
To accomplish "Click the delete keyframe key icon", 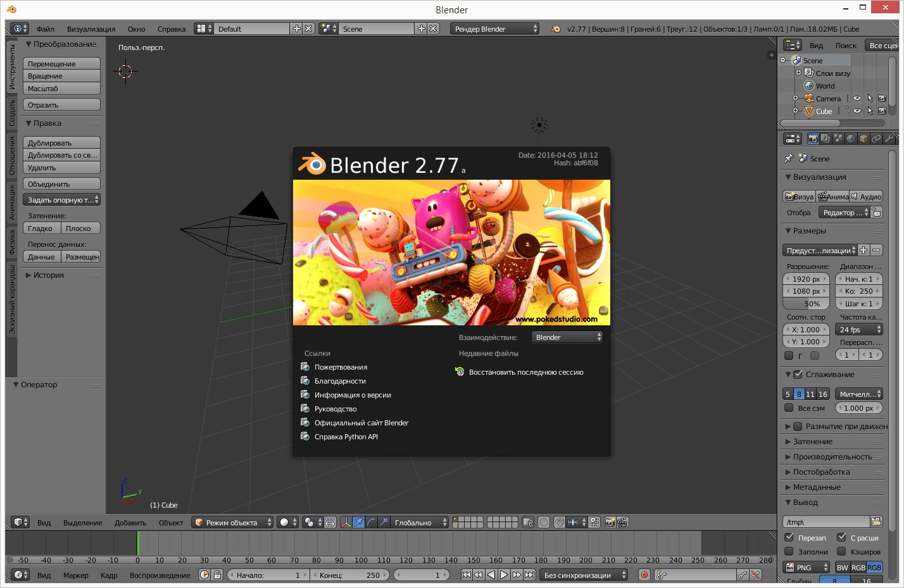I will (x=755, y=575).
